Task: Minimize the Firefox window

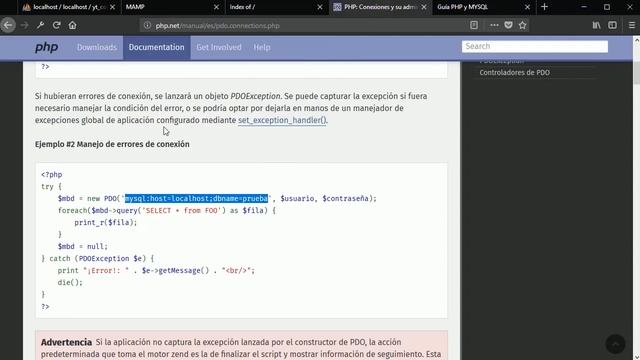Action: [584, 7]
